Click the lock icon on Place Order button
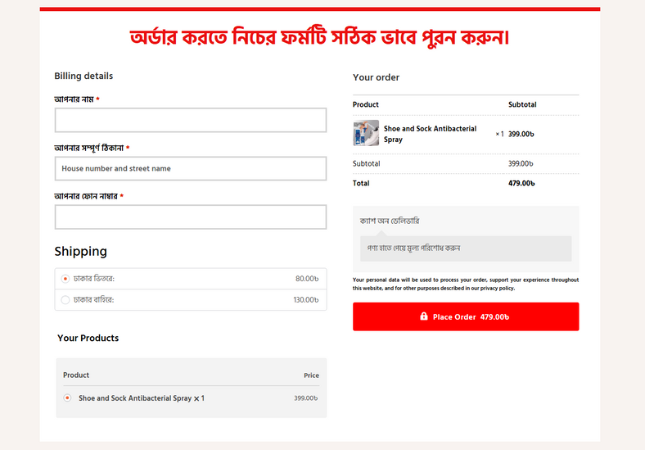This screenshot has height=450, width=645. [424, 317]
